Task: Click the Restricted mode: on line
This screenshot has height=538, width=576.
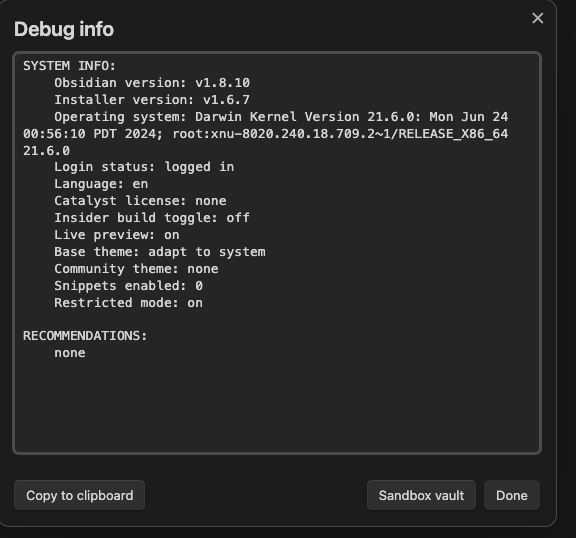Action: 128,303
